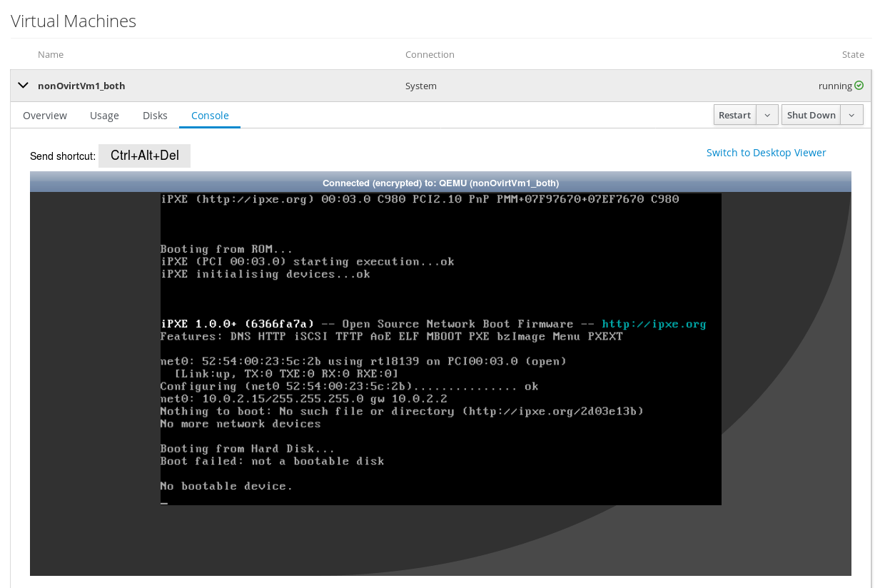Image resolution: width=880 pixels, height=588 pixels.
Task: Send the Ctrl+Alt+Del shortcut
Action: pyautogui.click(x=144, y=156)
